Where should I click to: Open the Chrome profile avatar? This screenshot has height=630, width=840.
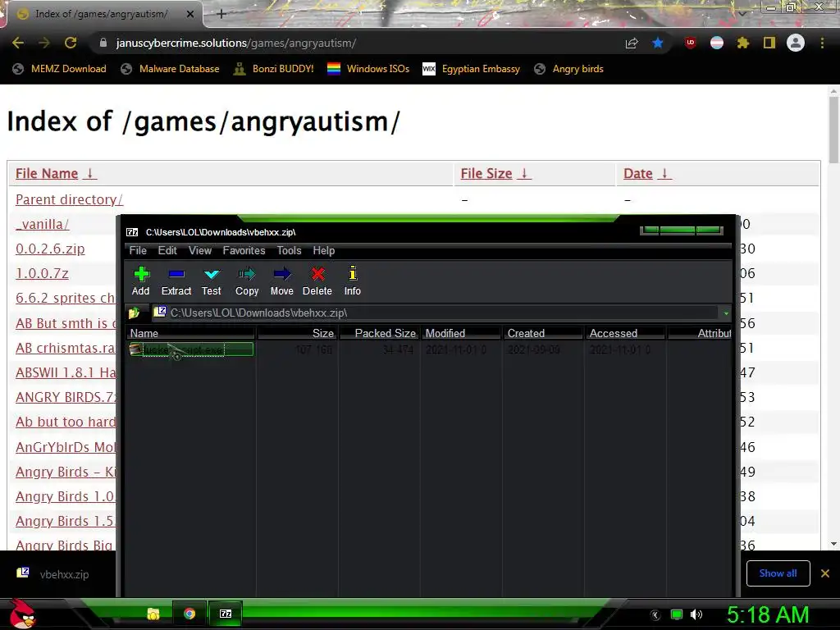(x=796, y=43)
